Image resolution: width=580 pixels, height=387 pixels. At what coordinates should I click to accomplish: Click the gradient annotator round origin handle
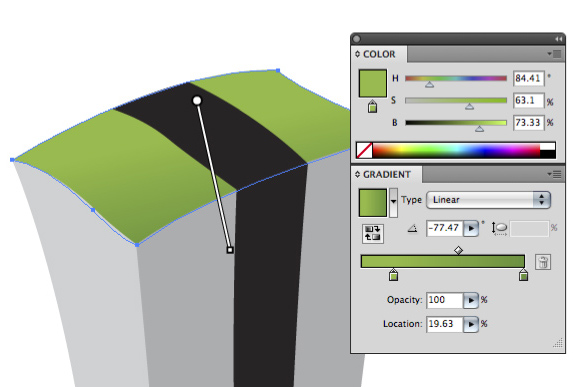197,100
